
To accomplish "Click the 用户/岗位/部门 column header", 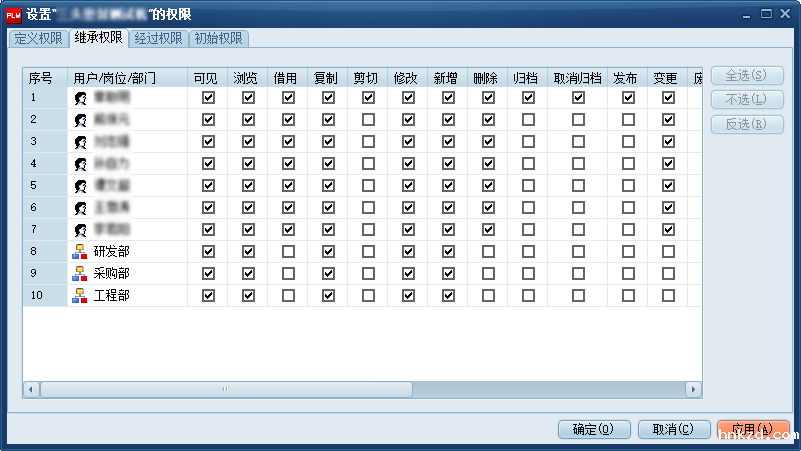I will 114,77.
